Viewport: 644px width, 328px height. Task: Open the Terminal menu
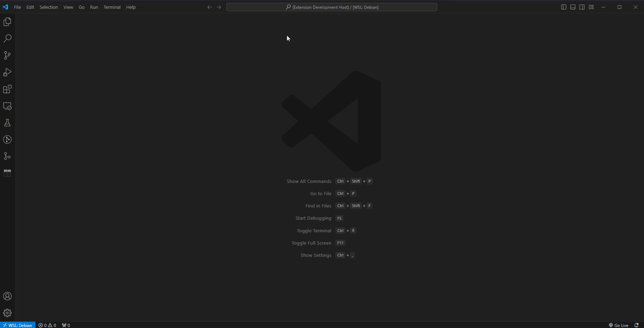pyautogui.click(x=112, y=7)
